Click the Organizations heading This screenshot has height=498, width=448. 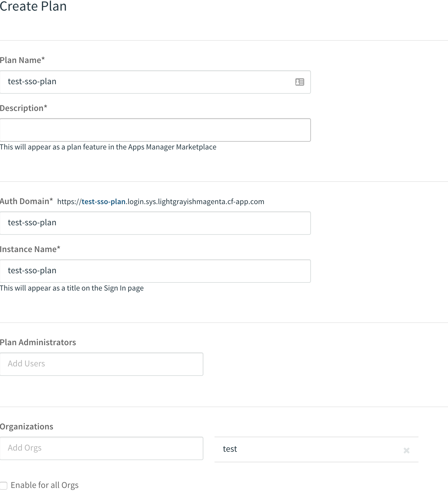[x=27, y=426]
